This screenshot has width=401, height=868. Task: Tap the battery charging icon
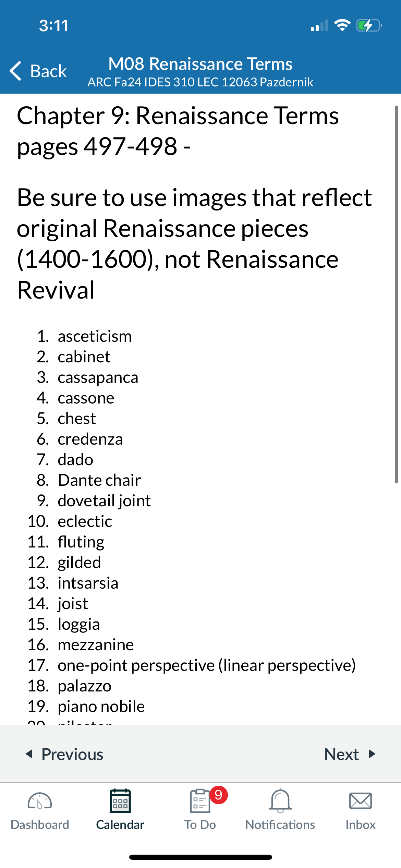pyautogui.click(x=369, y=25)
